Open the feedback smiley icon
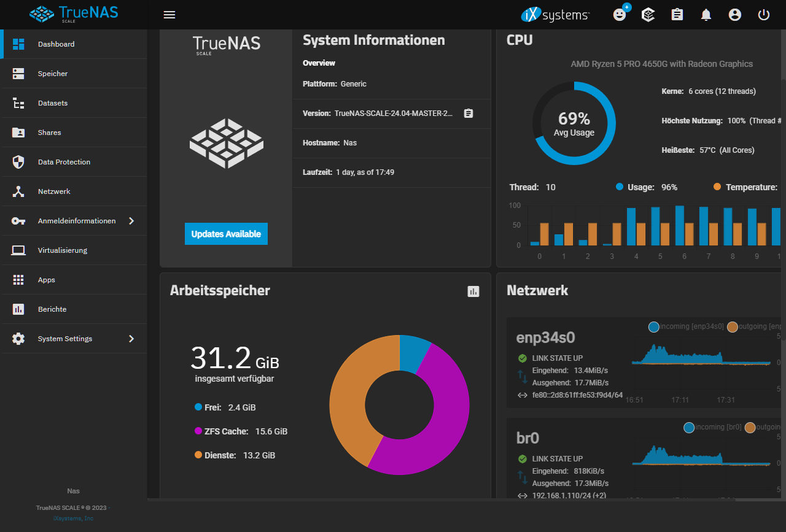This screenshot has height=532, width=786. (x=620, y=15)
